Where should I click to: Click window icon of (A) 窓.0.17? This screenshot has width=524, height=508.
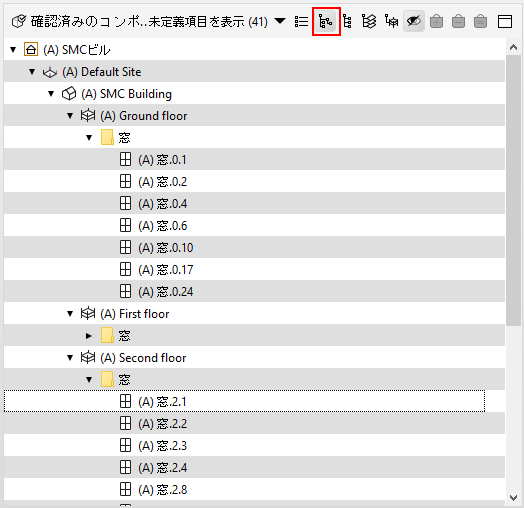point(125,269)
